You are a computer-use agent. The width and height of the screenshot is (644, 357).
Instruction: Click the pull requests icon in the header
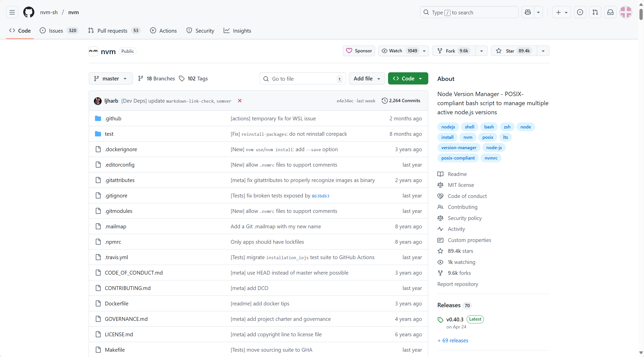pos(595,12)
